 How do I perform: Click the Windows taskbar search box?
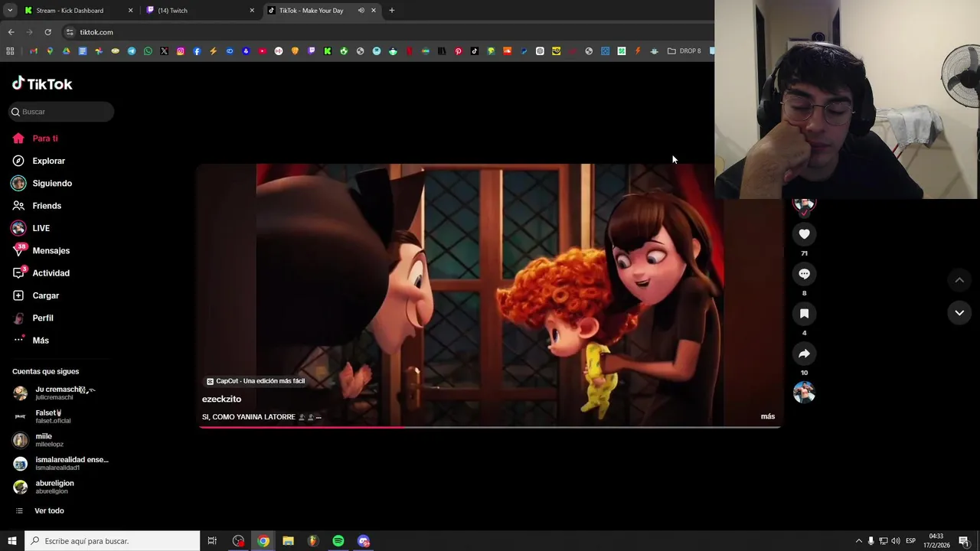point(112,541)
